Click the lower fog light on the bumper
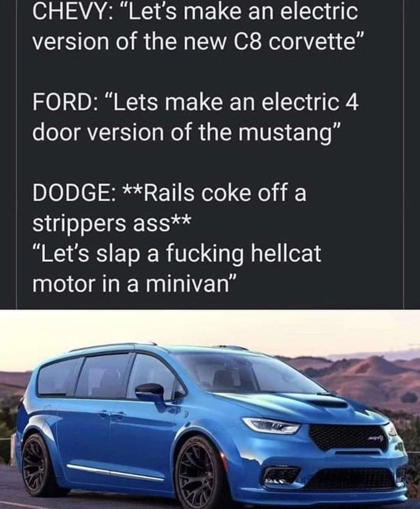The image size is (420, 509). (x=281, y=477)
